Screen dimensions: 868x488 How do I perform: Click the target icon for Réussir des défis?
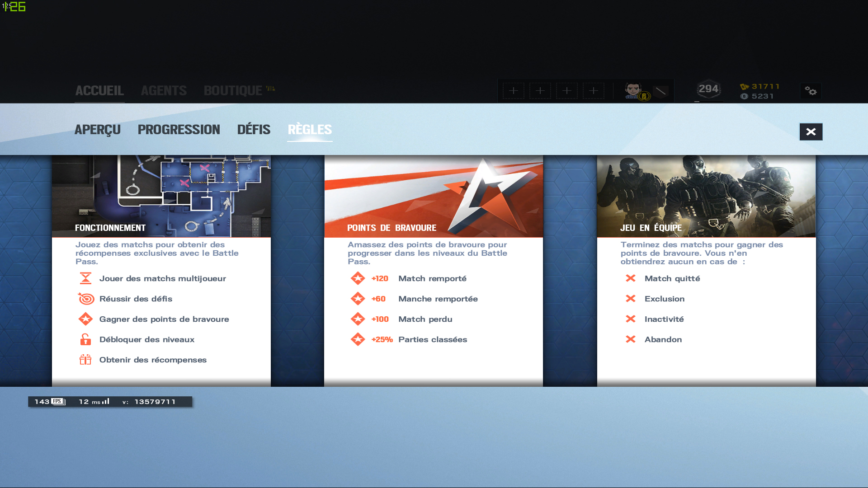click(86, 299)
